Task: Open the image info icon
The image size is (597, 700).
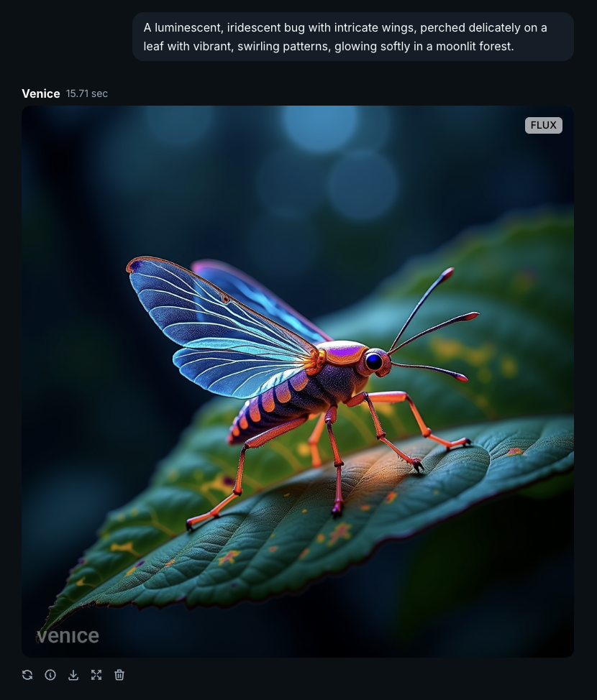Action: 50,675
